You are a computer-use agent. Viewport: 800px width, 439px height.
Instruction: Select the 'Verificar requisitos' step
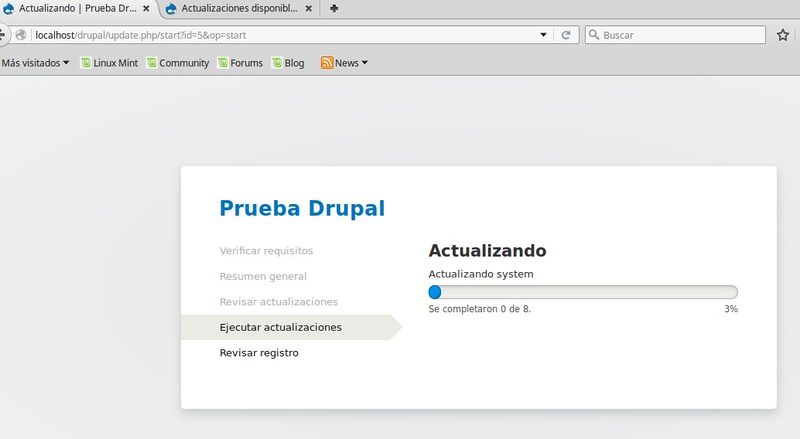click(266, 251)
